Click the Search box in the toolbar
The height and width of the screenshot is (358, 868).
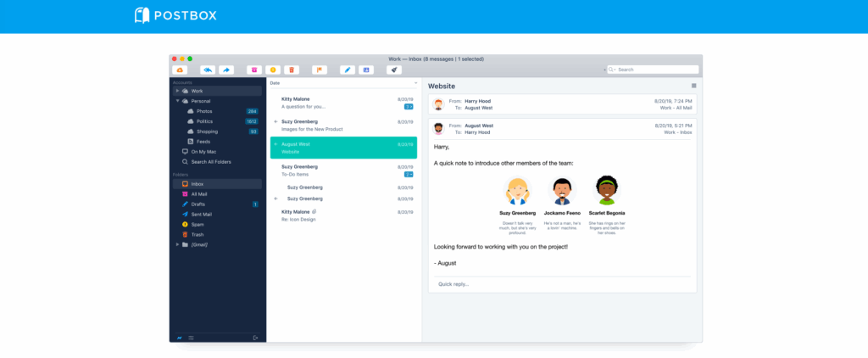pos(655,70)
